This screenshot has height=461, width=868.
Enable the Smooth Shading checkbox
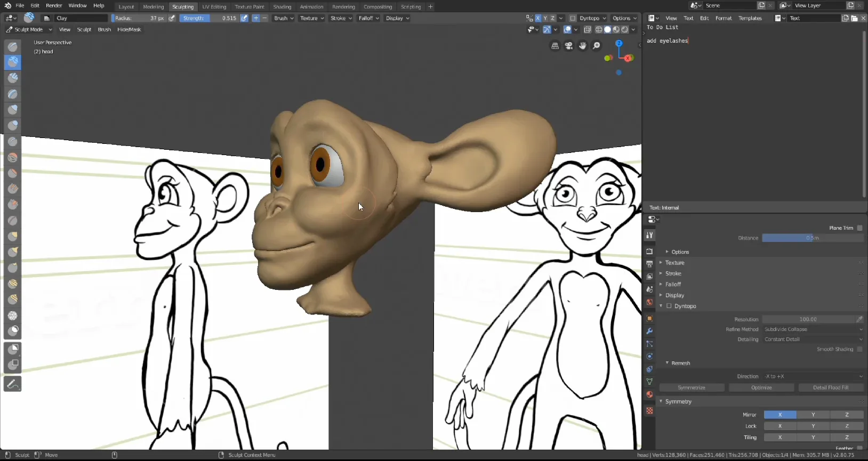pyautogui.click(x=859, y=349)
